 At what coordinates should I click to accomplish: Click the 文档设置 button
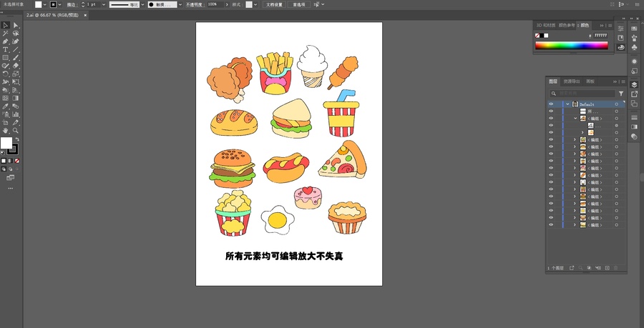point(274,4)
